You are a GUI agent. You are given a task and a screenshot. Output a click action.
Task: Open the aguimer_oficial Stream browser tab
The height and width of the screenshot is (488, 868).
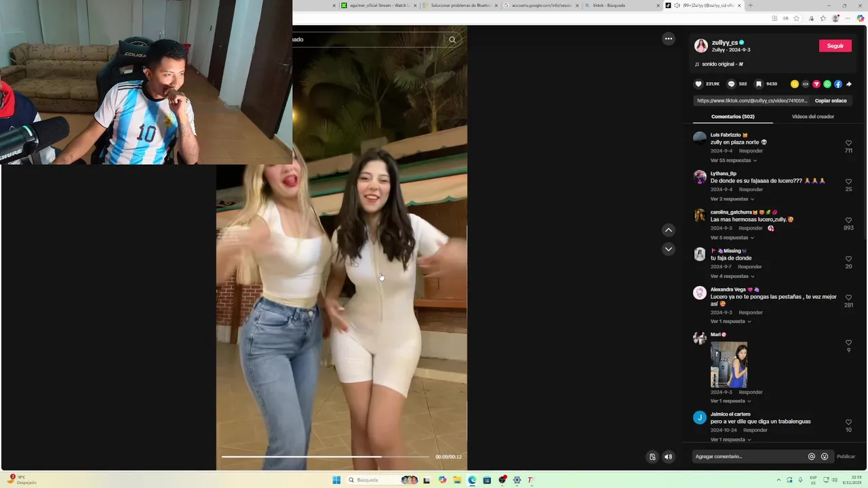(x=379, y=5)
